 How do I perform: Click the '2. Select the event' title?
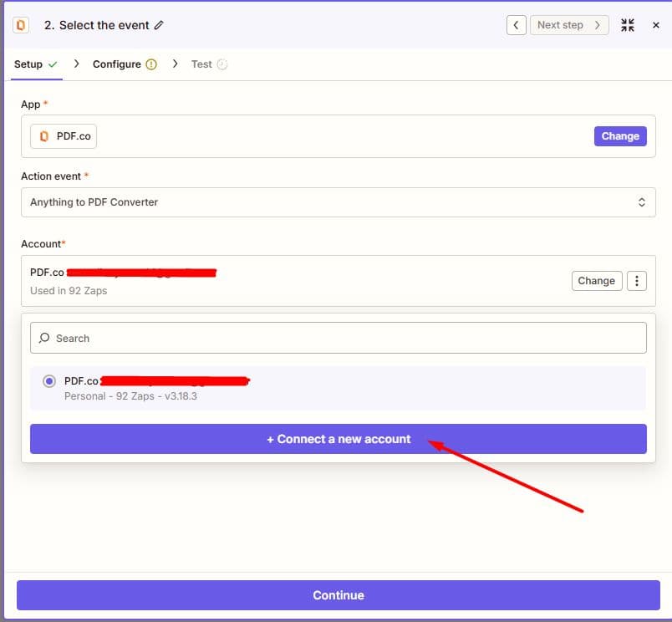pos(96,25)
